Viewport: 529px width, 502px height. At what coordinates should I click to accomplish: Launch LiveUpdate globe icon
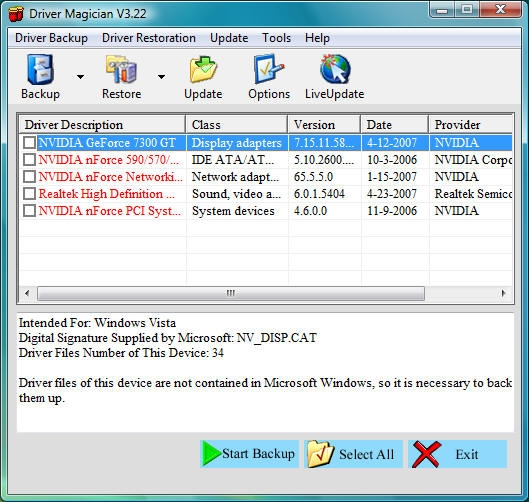[x=335, y=69]
